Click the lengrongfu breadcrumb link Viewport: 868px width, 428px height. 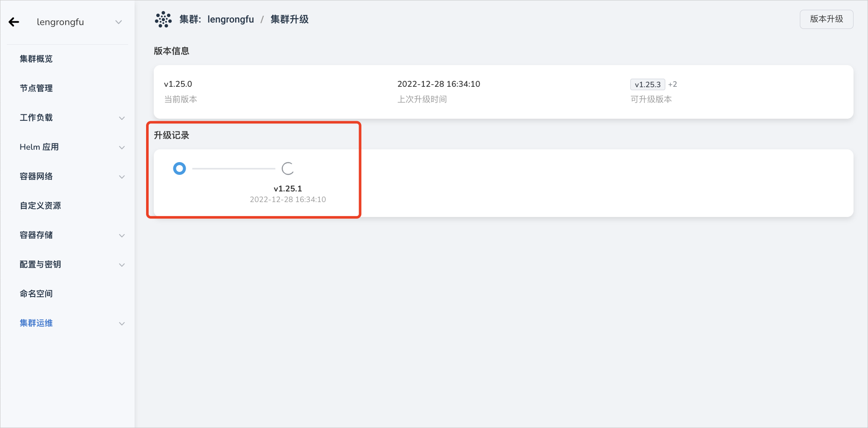[x=230, y=19]
